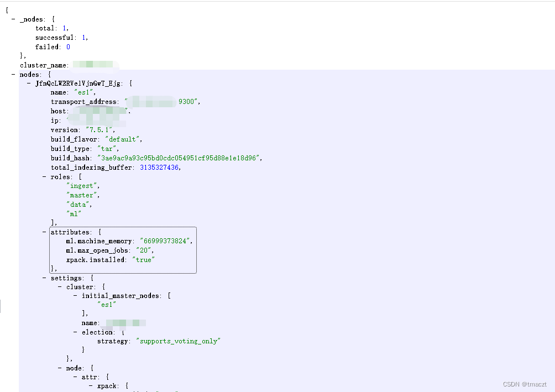
Task: Click the successful key
Action: pos(55,38)
